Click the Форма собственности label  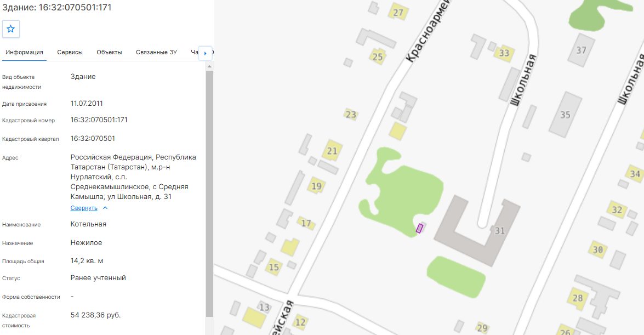[x=31, y=297]
